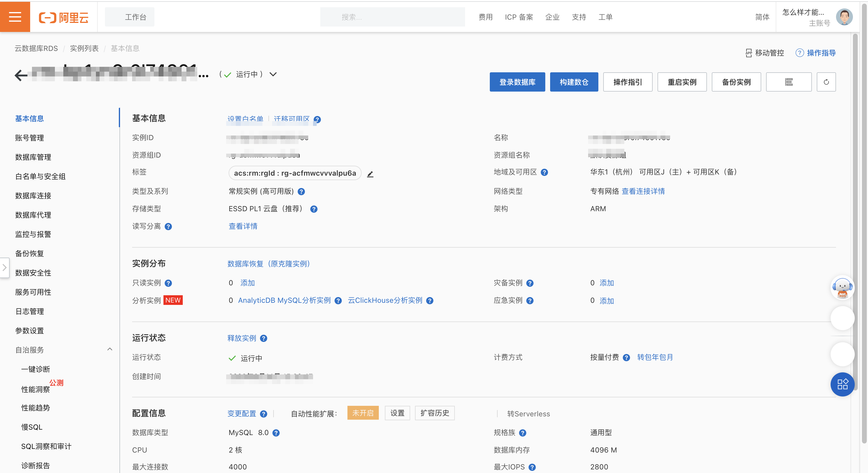Edit the tag with the pencil icon
Screen dimensions: 868x473
pos(370,174)
